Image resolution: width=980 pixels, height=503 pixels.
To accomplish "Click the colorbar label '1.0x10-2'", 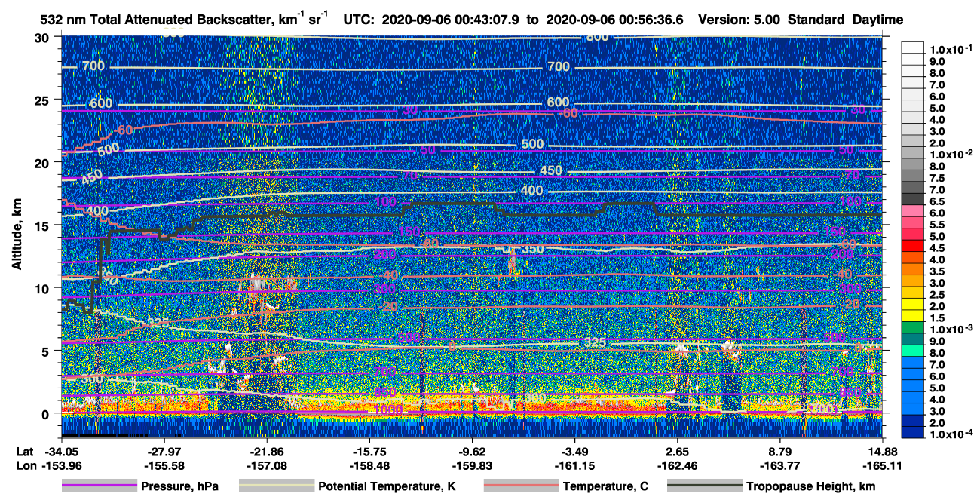I will point(951,154).
